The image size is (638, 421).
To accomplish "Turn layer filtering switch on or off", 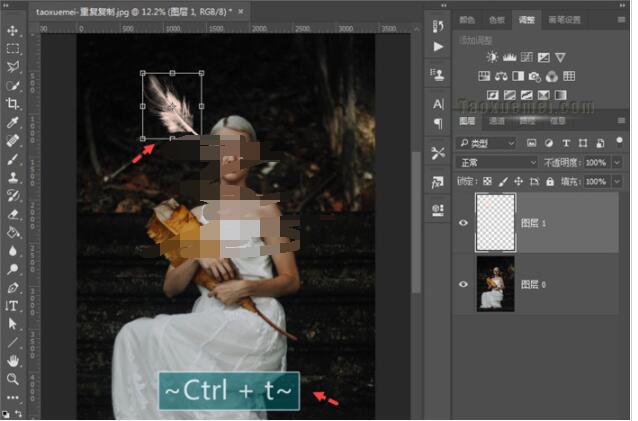I will click(x=619, y=142).
